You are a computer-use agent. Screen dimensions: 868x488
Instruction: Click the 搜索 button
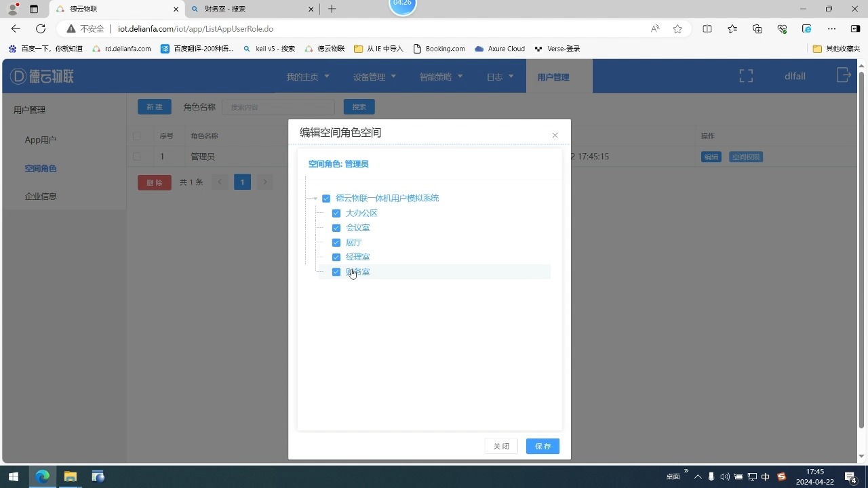pos(359,107)
